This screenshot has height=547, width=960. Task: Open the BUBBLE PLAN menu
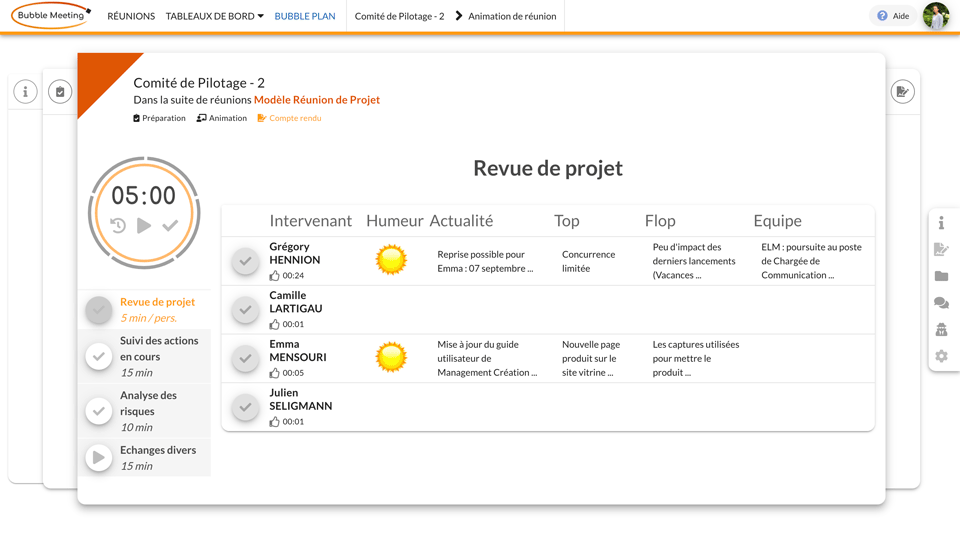tap(305, 16)
